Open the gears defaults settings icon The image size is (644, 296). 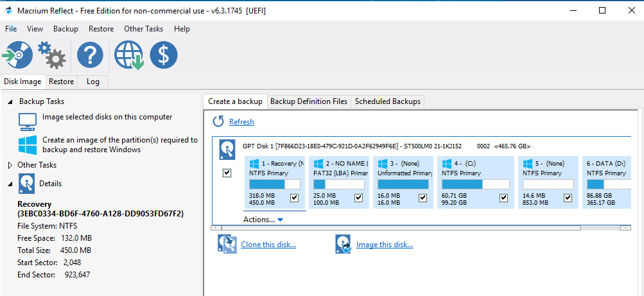[x=52, y=55]
